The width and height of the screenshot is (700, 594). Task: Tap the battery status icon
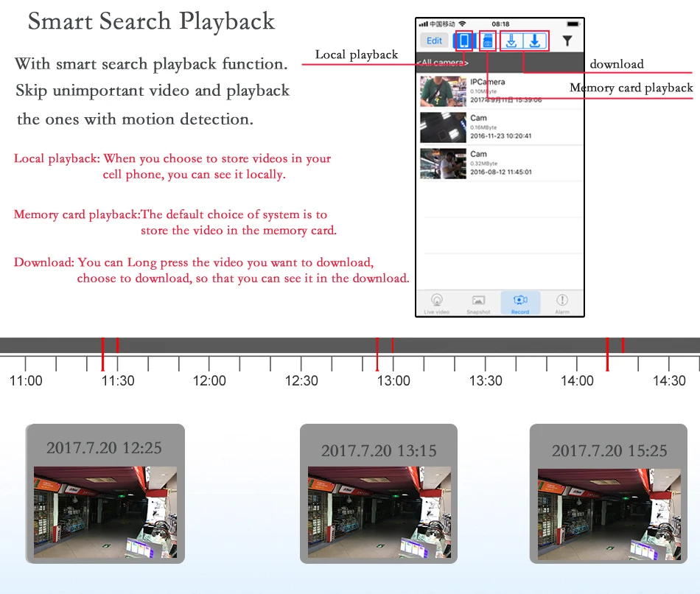573,24
